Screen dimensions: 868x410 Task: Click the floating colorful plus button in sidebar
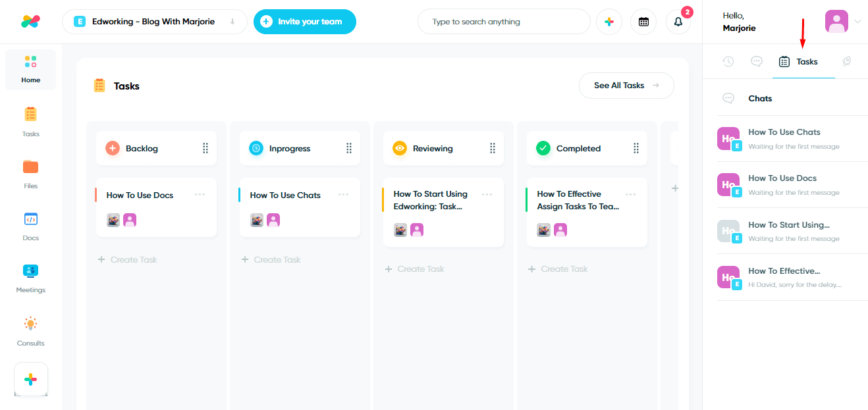(31, 380)
